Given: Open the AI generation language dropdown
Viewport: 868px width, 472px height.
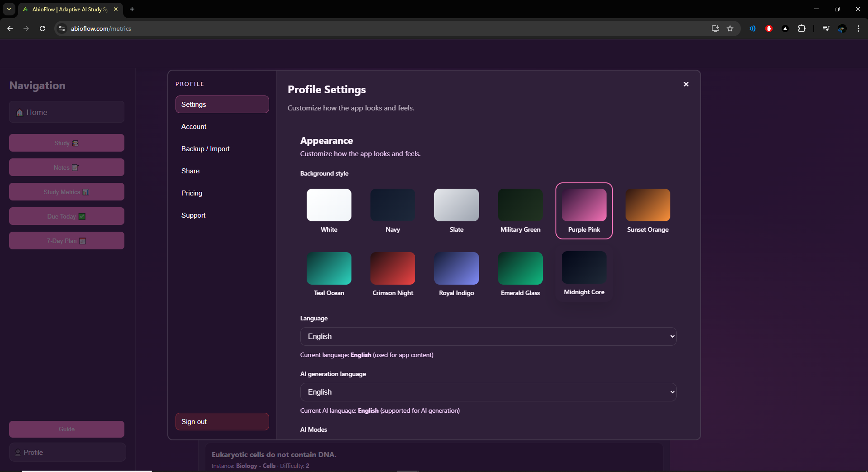Looking at the screenshot, I should (488, 392).
